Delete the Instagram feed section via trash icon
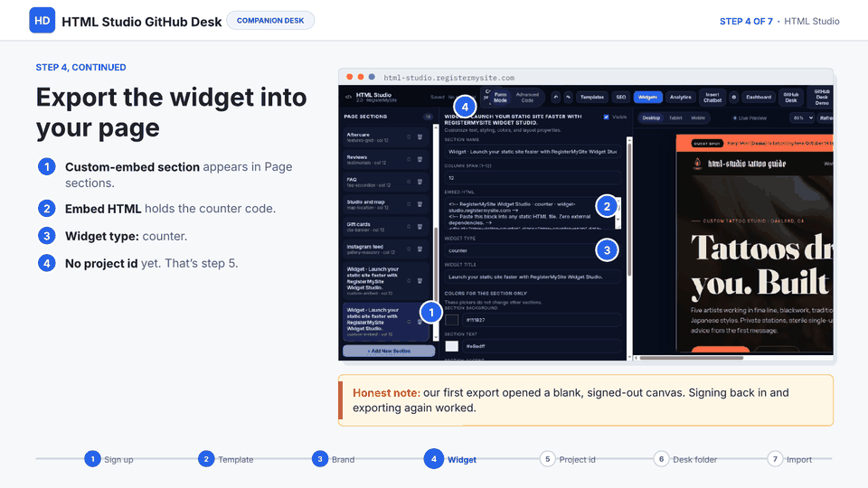 [x=420, y=249]
